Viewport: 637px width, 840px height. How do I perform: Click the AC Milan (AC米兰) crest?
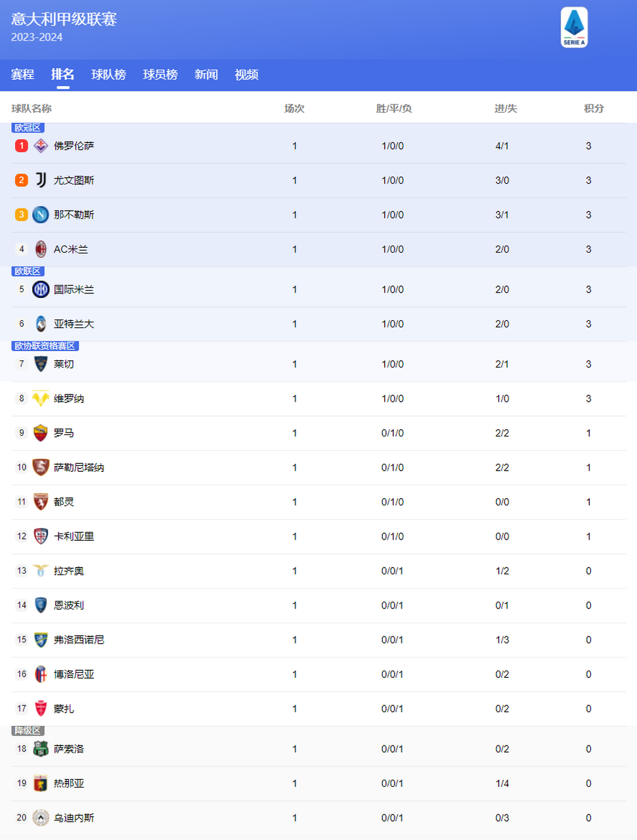(x=41, y=249)
